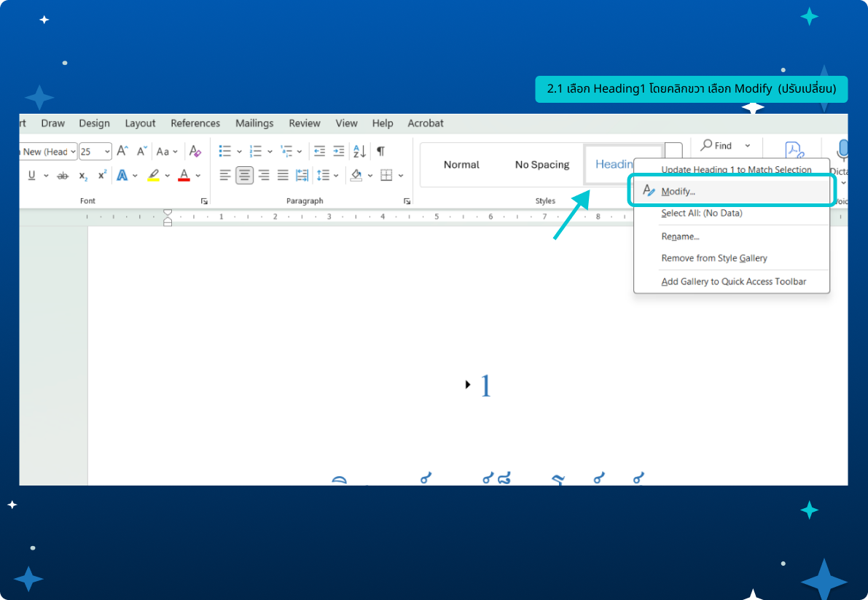Choose Modify... in the context menu
Viewport: 868px width, 600px height.
click(678, 191)
